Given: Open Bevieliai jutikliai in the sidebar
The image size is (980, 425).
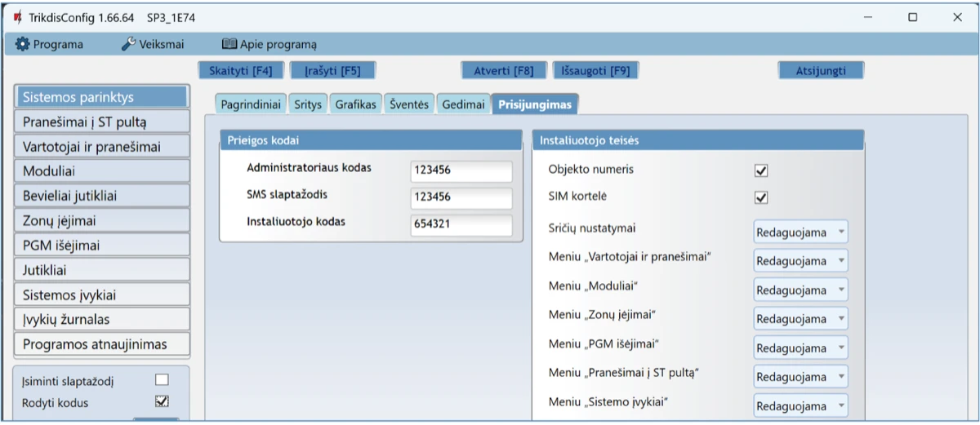Looking at the screenshot, I should 102,196.
